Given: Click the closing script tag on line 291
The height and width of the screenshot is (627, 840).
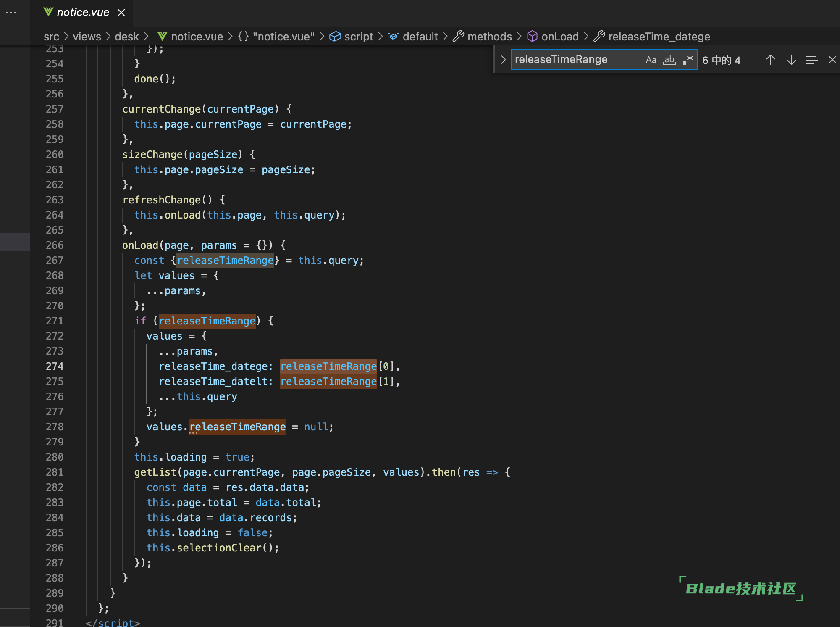Looking at the screenshot, I should coord(113,622).
